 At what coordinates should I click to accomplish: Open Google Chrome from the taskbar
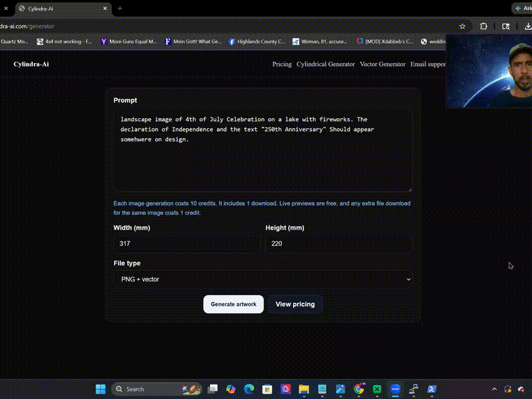(358, 389)
